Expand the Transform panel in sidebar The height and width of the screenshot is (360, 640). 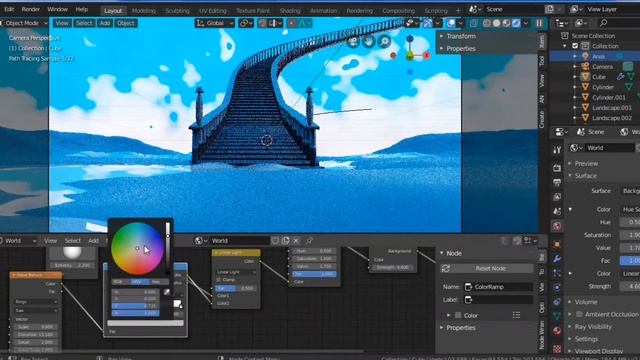pos(461,36)
